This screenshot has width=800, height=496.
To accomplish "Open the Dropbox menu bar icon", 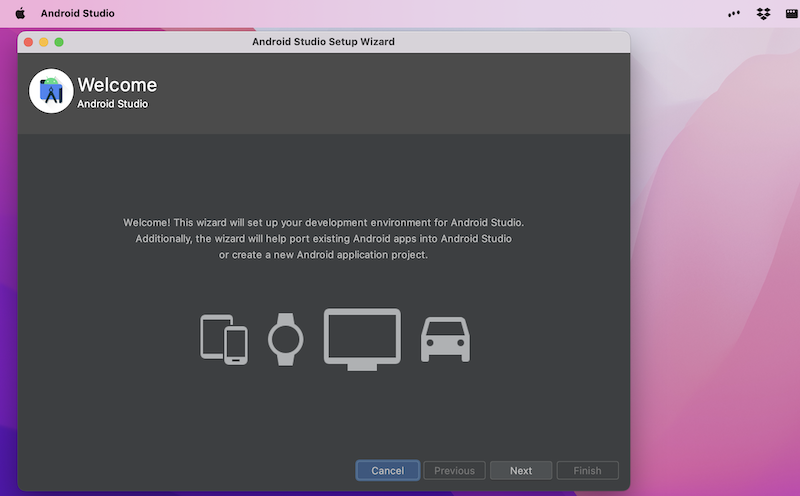I will [x=764, y=13].
